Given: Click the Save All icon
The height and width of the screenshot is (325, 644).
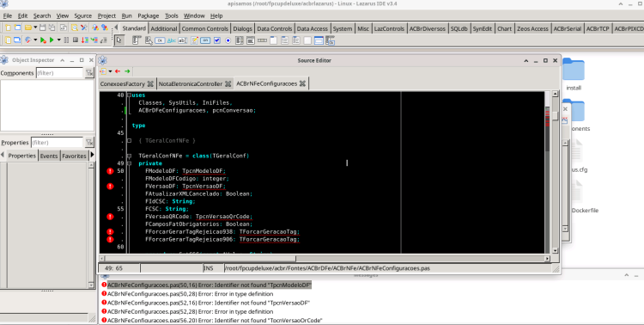Looking at the screenshot, I should pos(52,28).
